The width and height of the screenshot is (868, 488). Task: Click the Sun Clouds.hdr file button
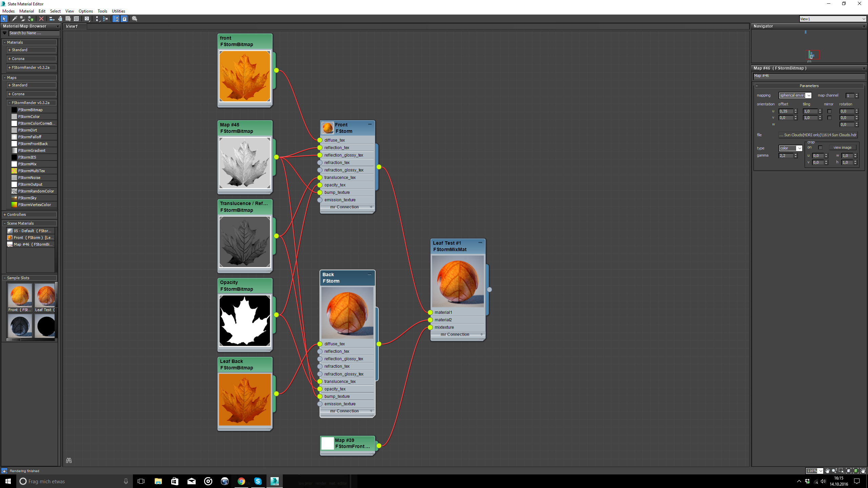(x=818, y=135)
